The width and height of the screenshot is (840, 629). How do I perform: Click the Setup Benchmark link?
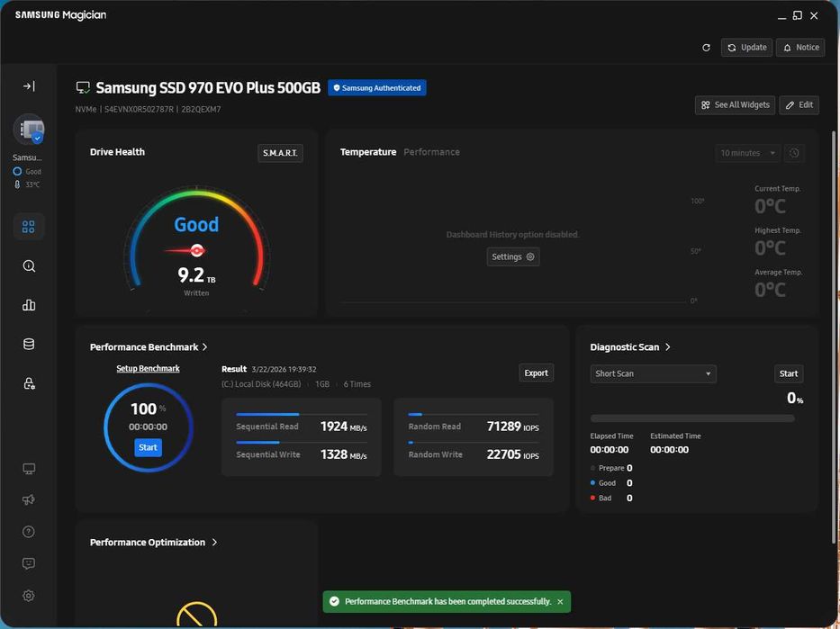pos(148,368)
